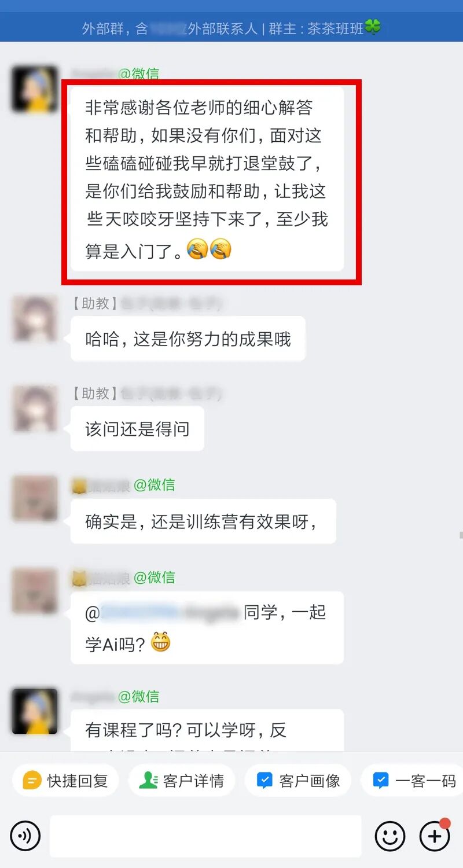Open the plus attachments menu
The height and width of the screenshot is (868, 463).
click(x=435, y=836)
